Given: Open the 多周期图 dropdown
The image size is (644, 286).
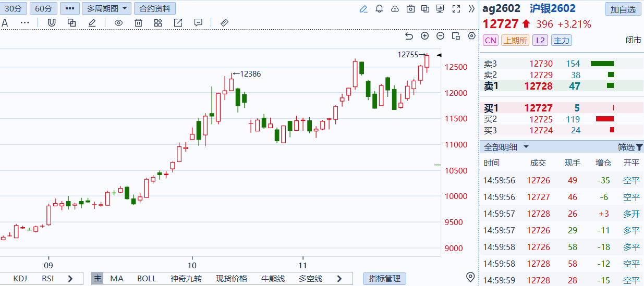Looking at the screenshot, I should tap(106, 8).
